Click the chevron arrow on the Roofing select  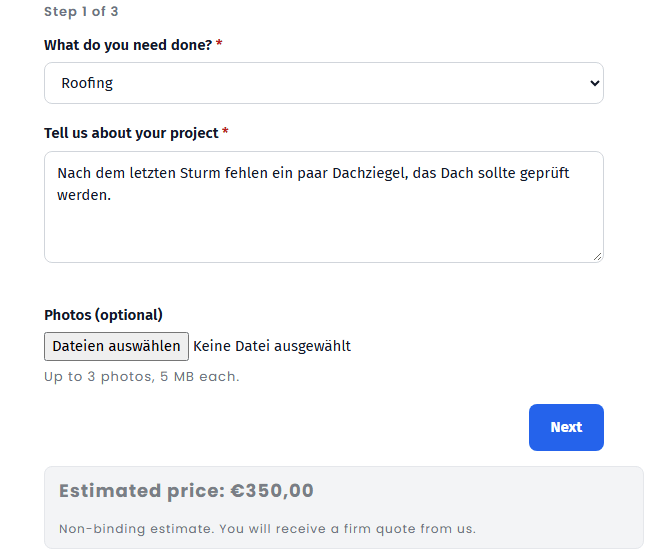[x=594, y=83]
